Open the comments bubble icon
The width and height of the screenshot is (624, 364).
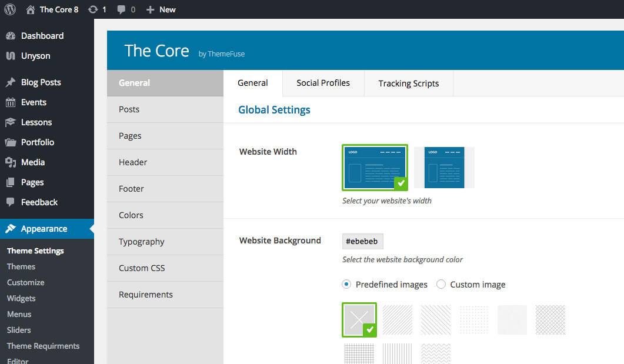click(x=121, y=9)
